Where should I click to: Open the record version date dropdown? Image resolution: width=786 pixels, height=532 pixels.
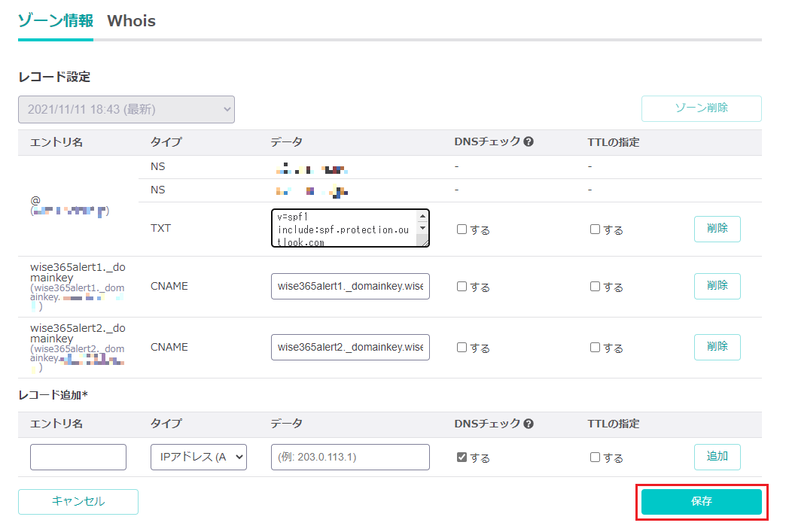[x=126, y=109]
